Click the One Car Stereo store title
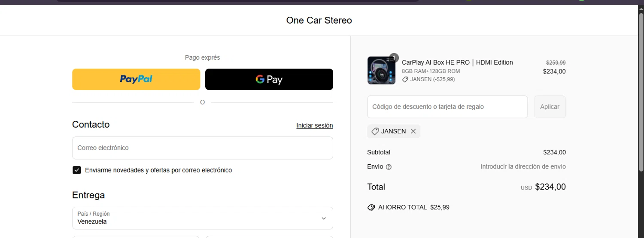This screenshot has height=238, width=644. click(319, 20)
